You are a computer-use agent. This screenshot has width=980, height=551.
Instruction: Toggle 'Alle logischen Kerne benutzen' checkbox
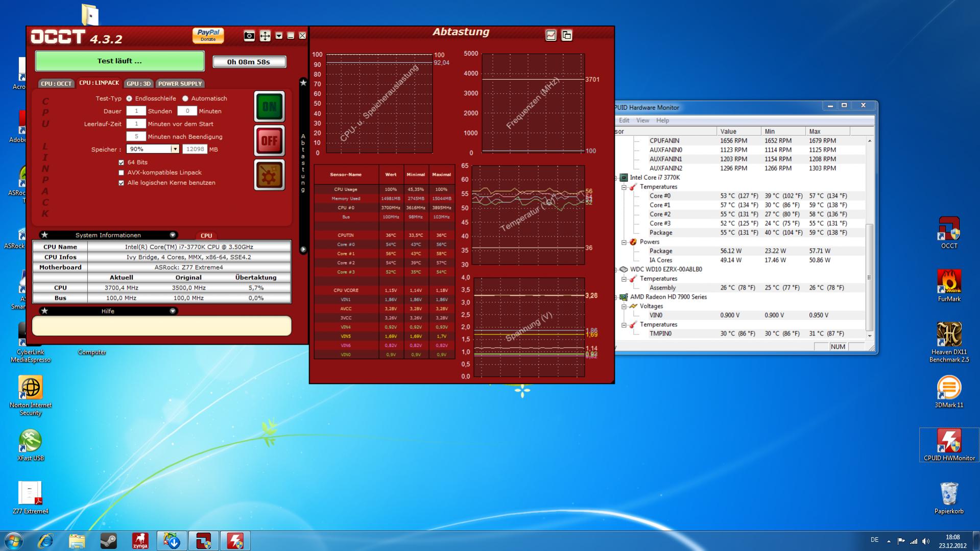click(122, 183)
